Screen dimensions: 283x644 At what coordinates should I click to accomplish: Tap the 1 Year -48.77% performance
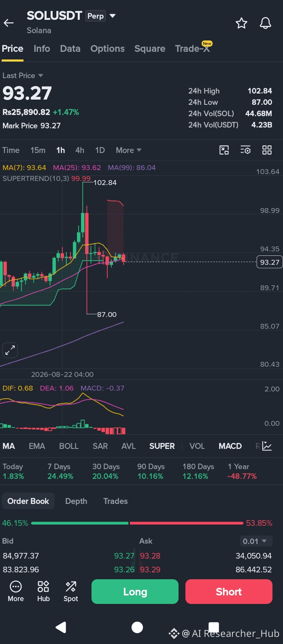[x=242, y=472]
